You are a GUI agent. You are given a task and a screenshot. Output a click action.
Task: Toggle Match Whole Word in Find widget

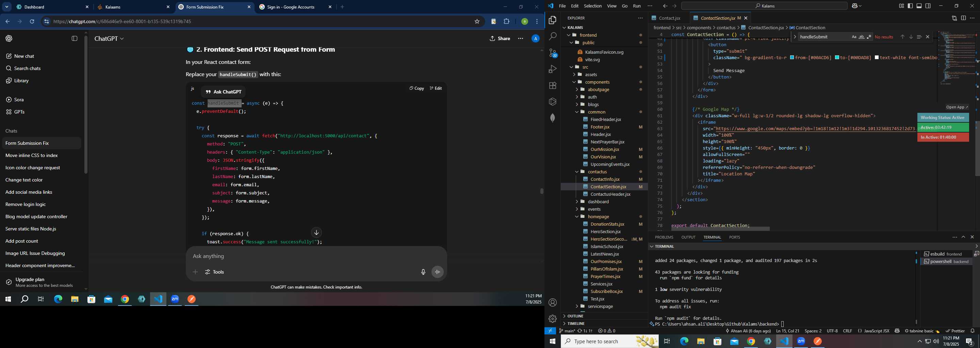[x=862, y=37]
